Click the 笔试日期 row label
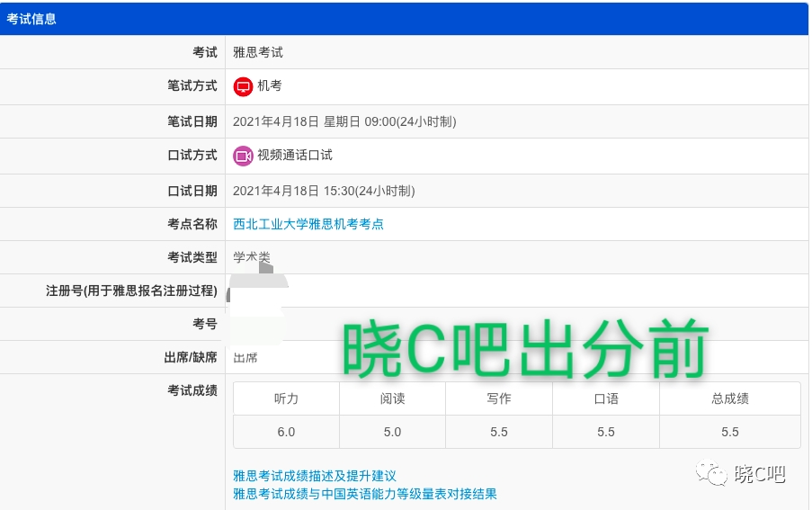This screenshot has height=510, width=812. 192,121
